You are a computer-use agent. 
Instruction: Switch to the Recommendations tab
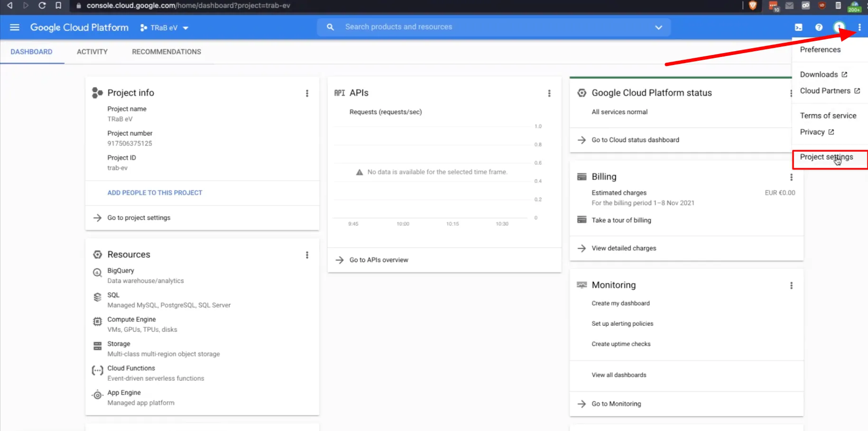pos(166,52)
